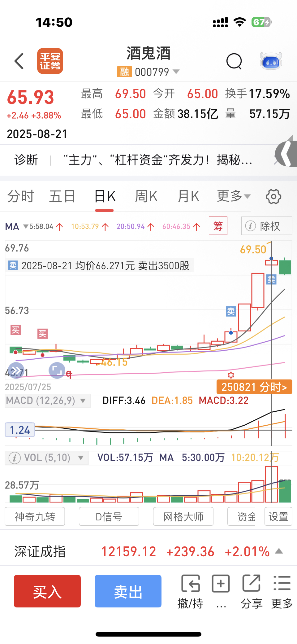The height and width of the screenshot is (644, 297).
Task: Tap the DIFF:3.46 readout
Action: [x=124, y=401]
